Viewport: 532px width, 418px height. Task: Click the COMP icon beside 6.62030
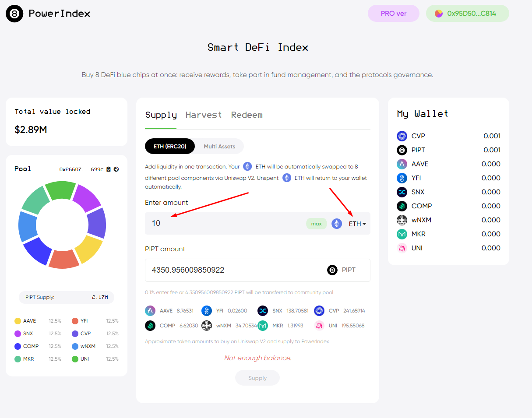coord(150,326)
